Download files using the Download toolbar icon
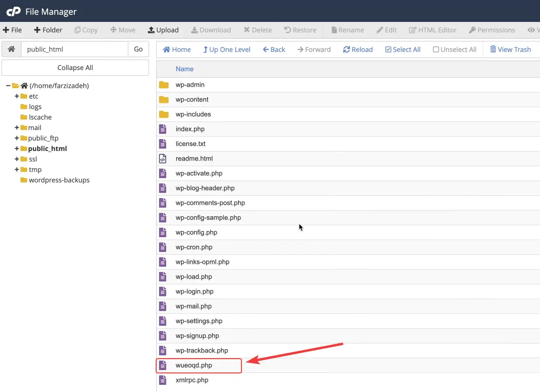Image resolution: width=540 pixels, height=392 pixels. (x=211, y=30)
